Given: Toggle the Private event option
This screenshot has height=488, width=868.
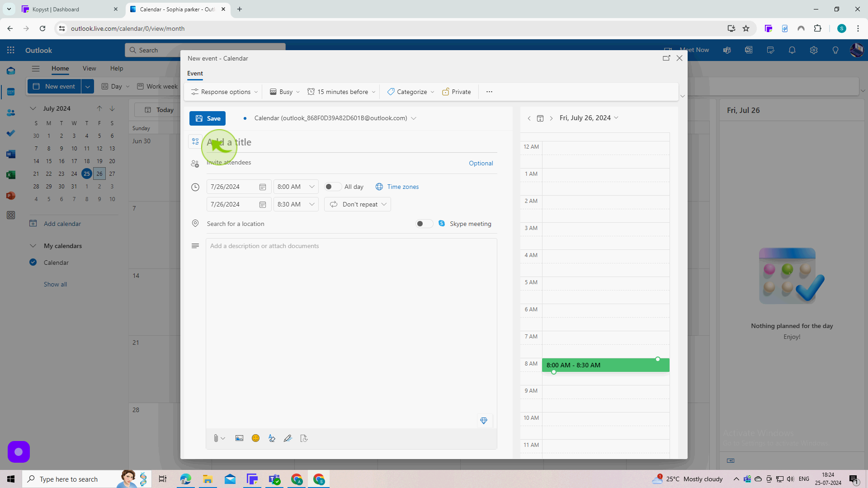Looking at the screenshot, I should (456, 91).
